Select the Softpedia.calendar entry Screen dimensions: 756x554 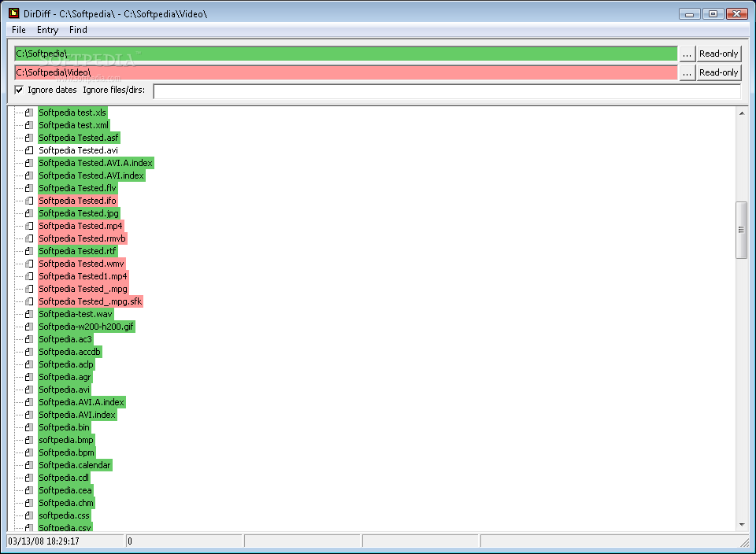(x=75, y=465)
